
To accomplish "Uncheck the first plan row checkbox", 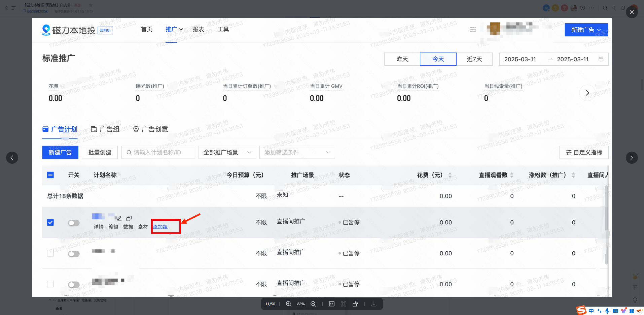I will point(50,222).
